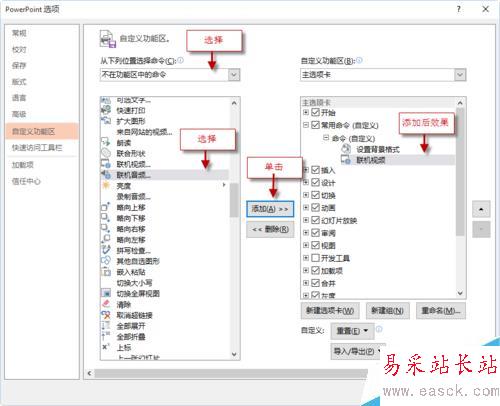
Task: Click the 重命名(M)... button
Action: click(441, 311)
